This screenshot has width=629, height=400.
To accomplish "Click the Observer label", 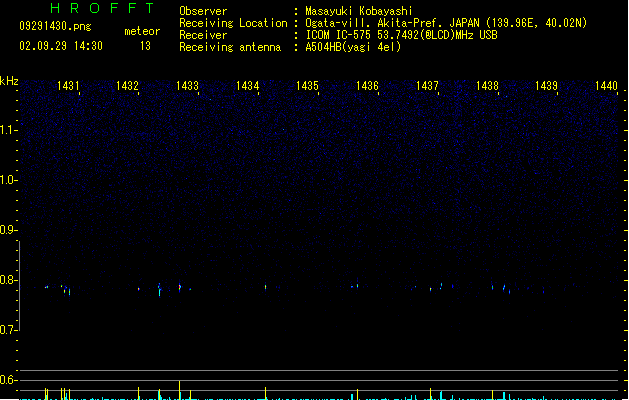I will point(203,11).
